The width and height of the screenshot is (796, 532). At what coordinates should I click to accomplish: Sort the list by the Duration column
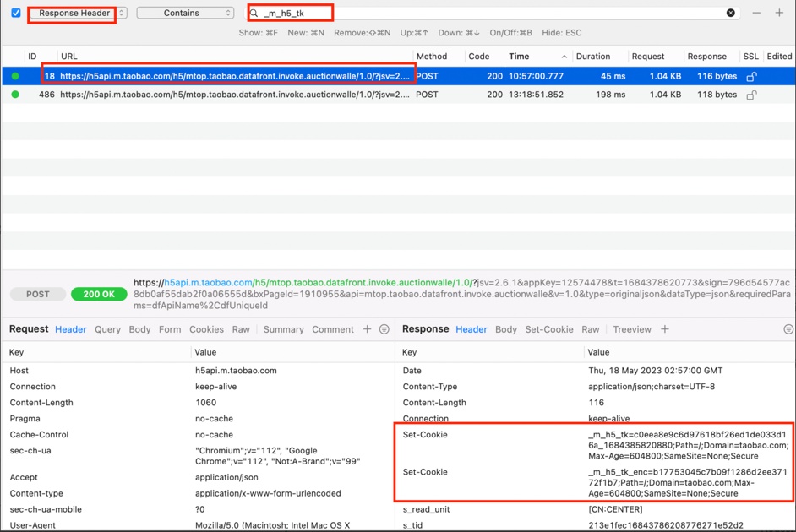(593, 57)
